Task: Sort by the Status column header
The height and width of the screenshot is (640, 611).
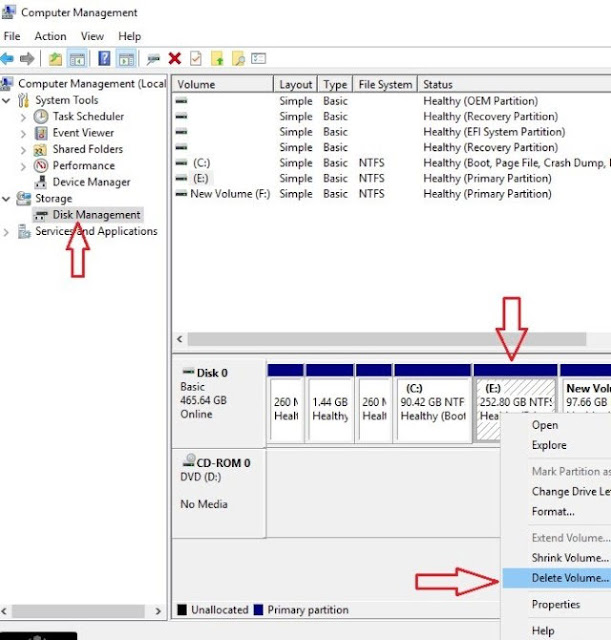Action: pos(514,84)
